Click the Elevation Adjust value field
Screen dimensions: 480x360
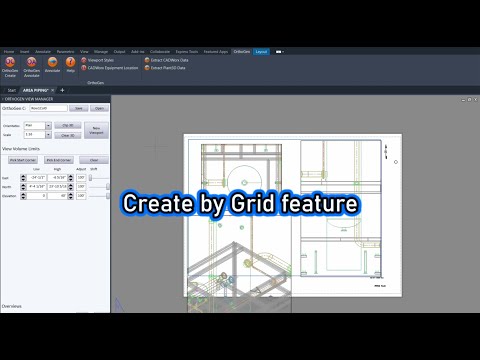tap(81, 196)
